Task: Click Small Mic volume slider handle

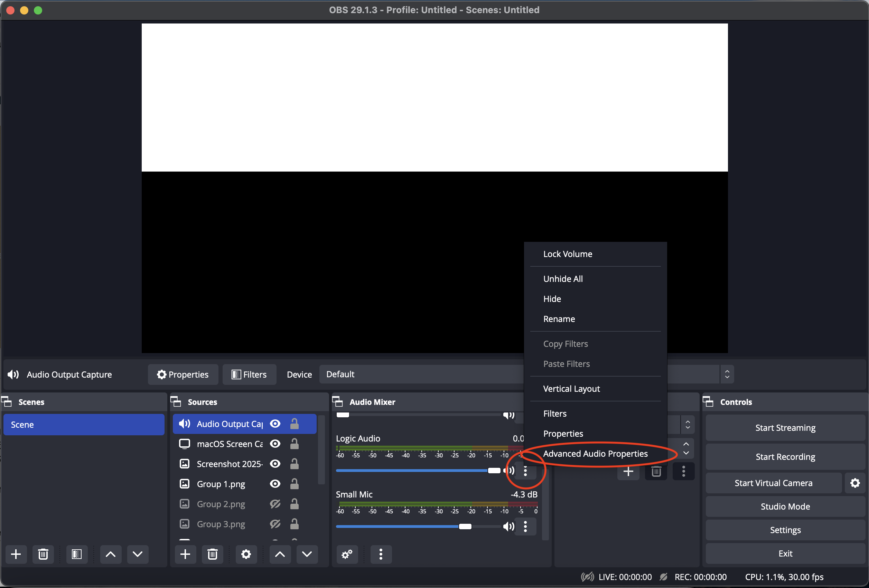Action: pos(465,527)
